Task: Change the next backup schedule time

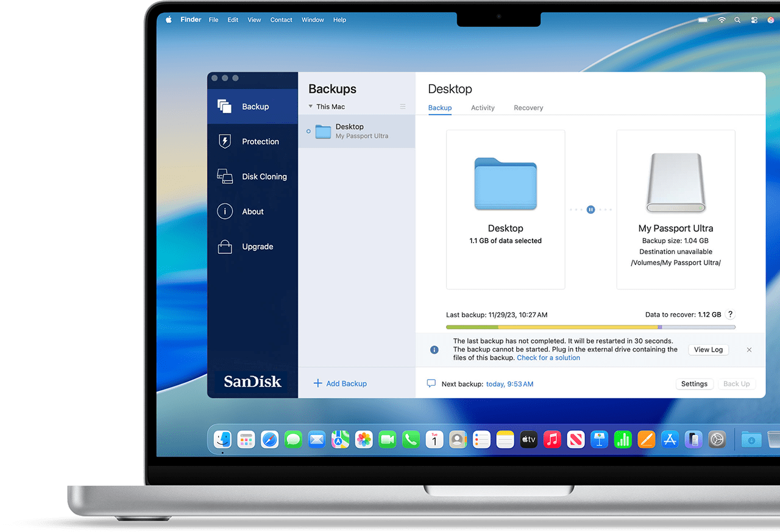Action: (509, 384)
